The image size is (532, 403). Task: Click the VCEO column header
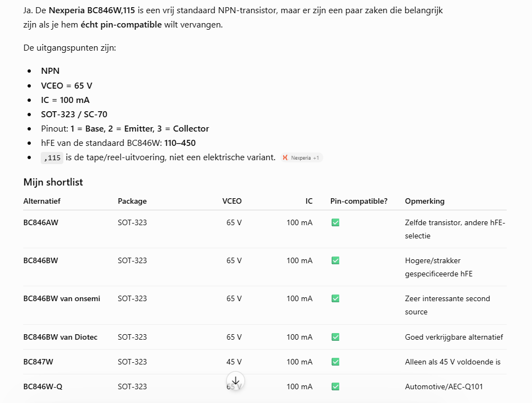click(232, 201)
